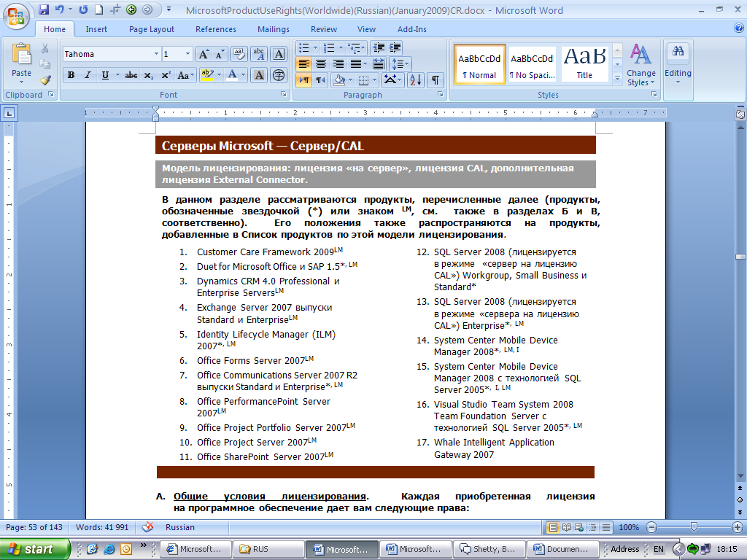Toggle underline formatting
747x560 pixels.
[x=105, y=75]
